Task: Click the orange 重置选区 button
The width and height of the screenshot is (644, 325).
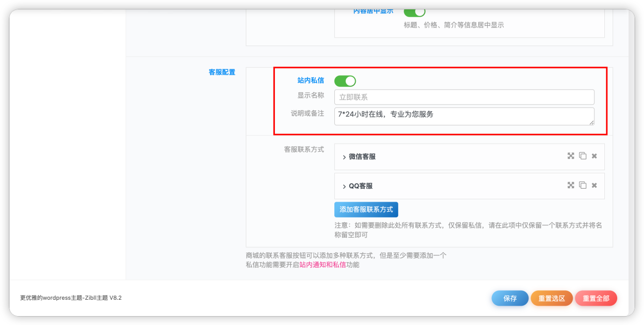Action: point(551,298)
